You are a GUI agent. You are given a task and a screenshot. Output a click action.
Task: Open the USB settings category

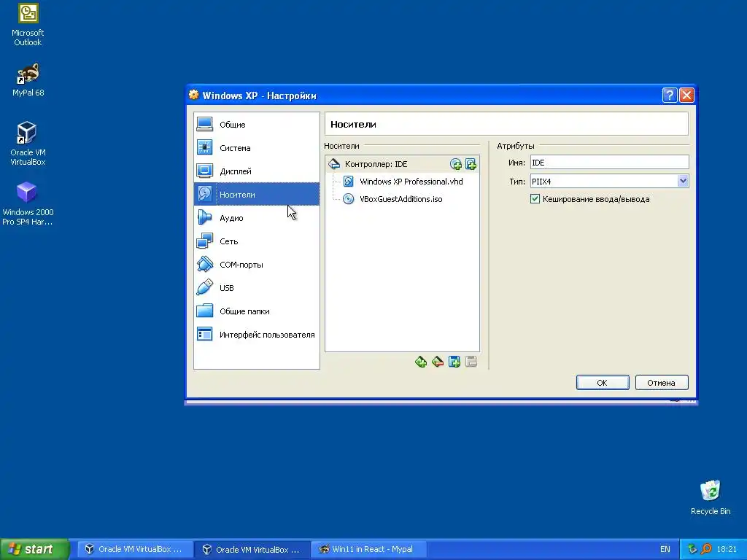[256, 287]
